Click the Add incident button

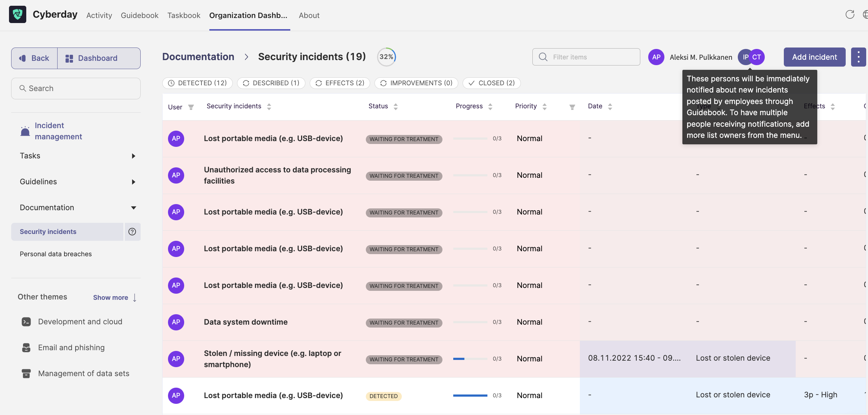(x=814, y=57)
